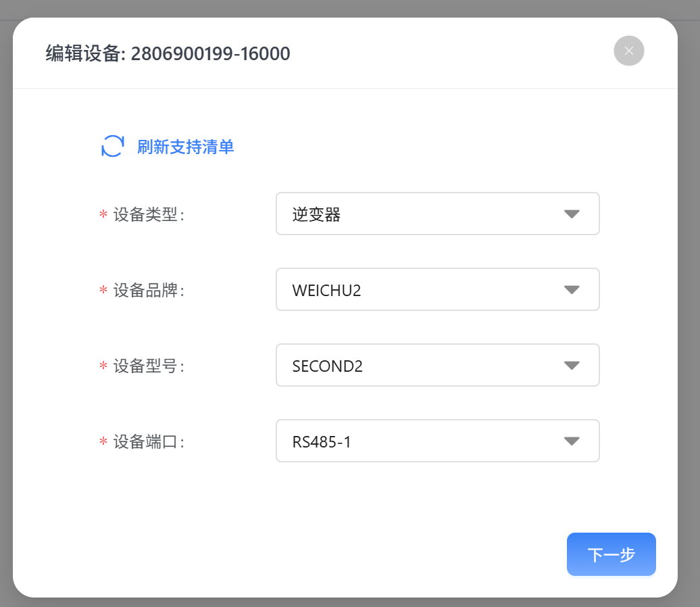Expand the 设备品牌 dropdown arrow
This screenshot has height=607, width=700.
click(572, 290)
